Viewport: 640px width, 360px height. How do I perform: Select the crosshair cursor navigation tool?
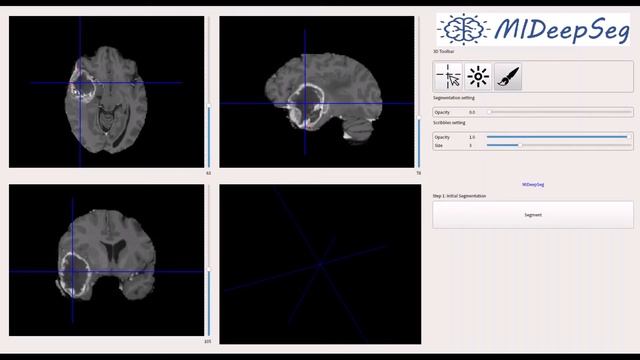click(448, 76)
